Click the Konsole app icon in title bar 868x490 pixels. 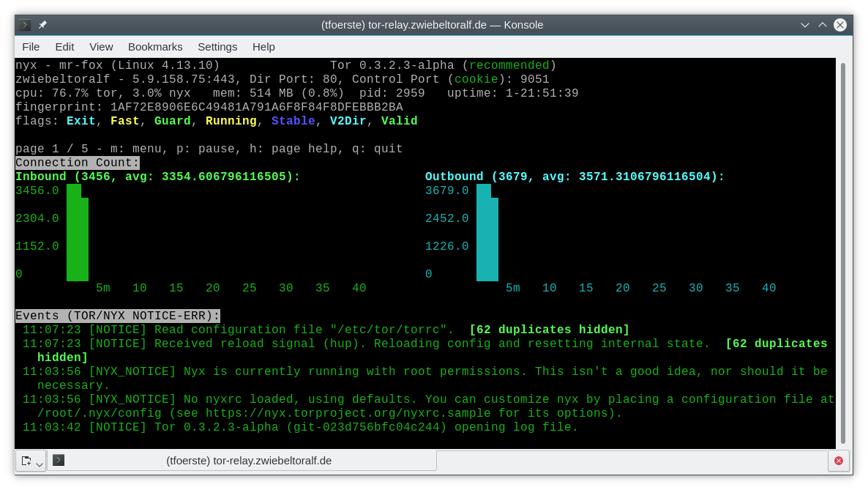click(25, 25)
